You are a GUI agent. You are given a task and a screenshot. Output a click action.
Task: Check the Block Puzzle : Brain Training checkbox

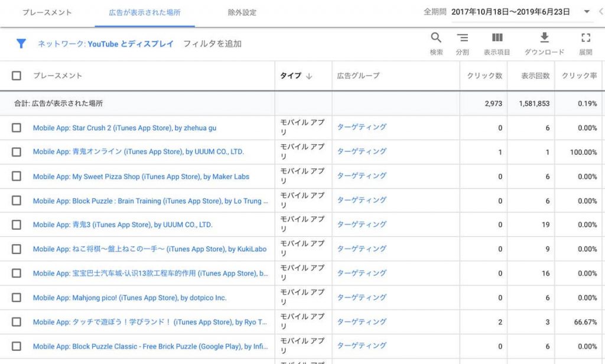(16, 201)
